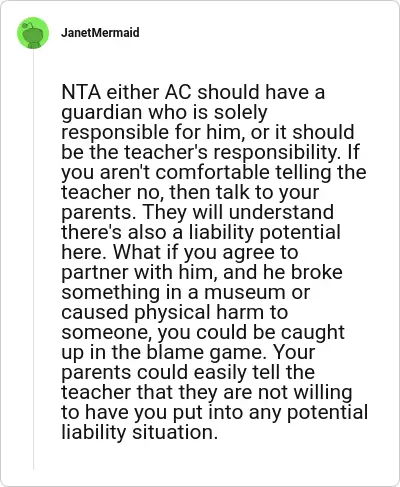Click the text "be the teacher's responsibility. If"
The image size is (400, 487).
(x=210, y=152)
